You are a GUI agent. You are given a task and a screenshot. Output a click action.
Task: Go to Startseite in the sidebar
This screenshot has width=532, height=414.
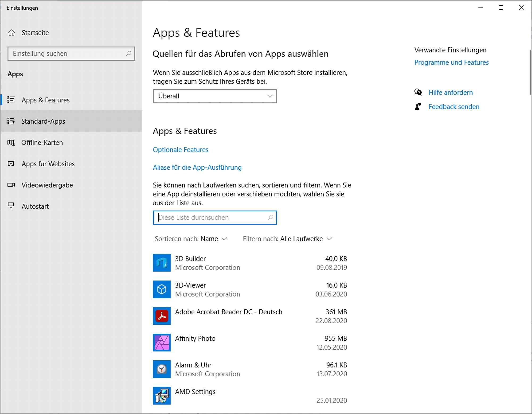[x=71, y=33]
